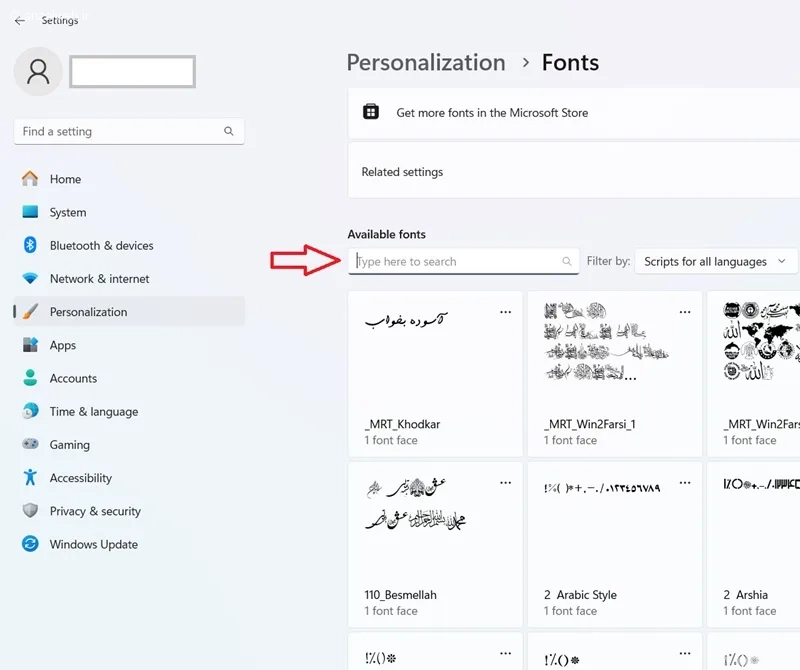Select the Time & language globe icon
Screen dimensions: 800x670
pos(30,411)
